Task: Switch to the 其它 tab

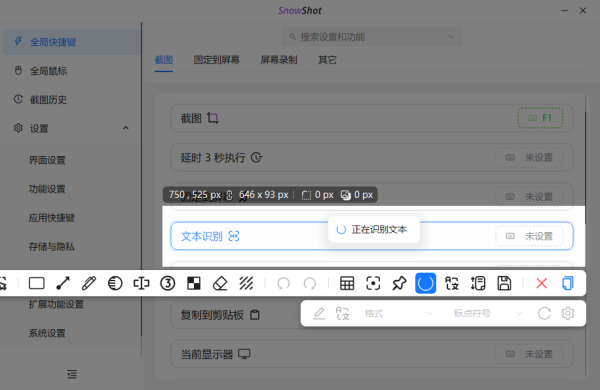Action: [327, 60]
